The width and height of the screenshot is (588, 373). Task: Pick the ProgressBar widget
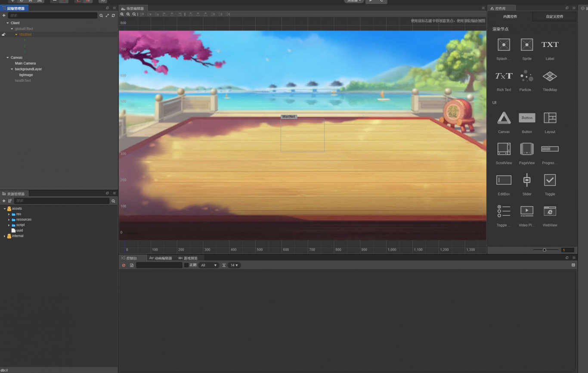[x=550, y=149]
